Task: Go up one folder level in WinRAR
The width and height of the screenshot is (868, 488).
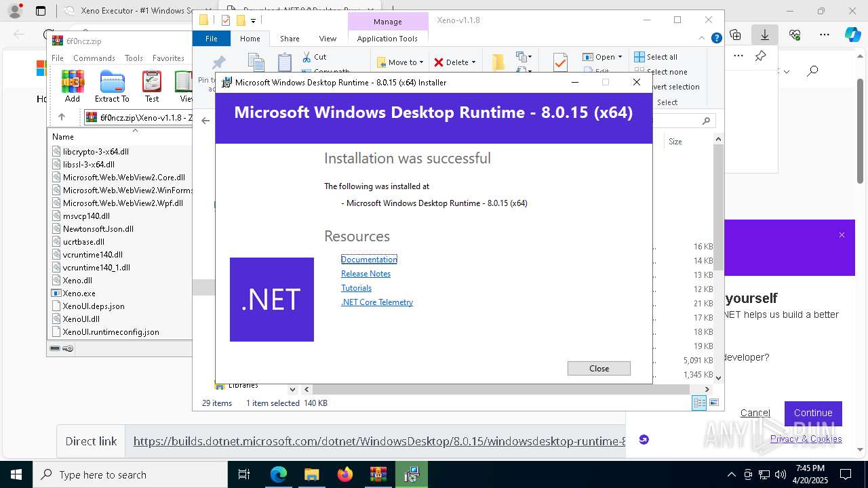Action: coord(62,117)
